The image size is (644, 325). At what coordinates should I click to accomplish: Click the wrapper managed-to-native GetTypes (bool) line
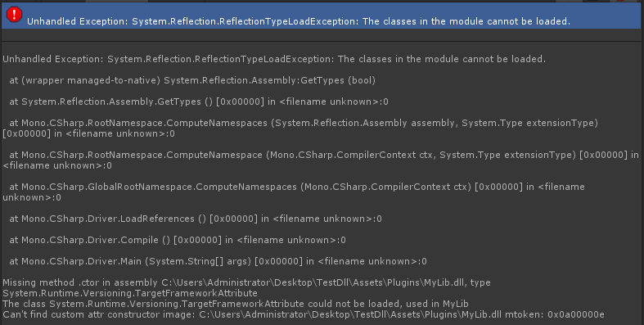tap(192, 80)
